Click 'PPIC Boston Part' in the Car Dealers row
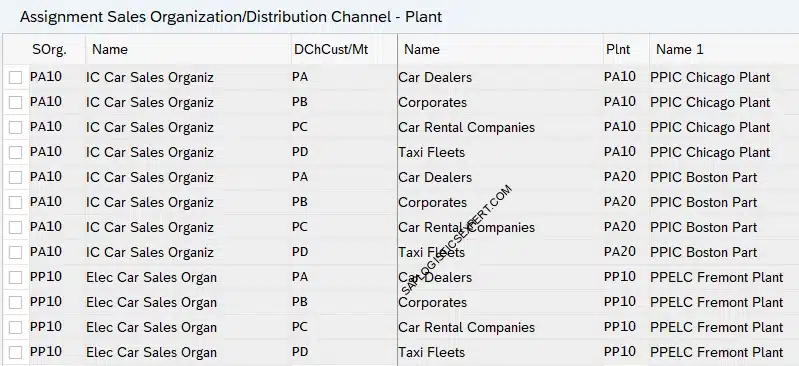 (703, 177)
